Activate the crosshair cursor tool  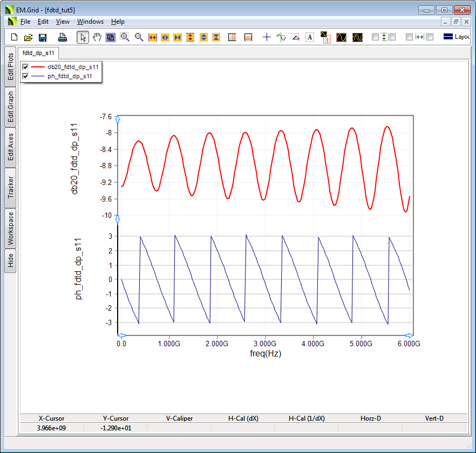coord(267,37)
